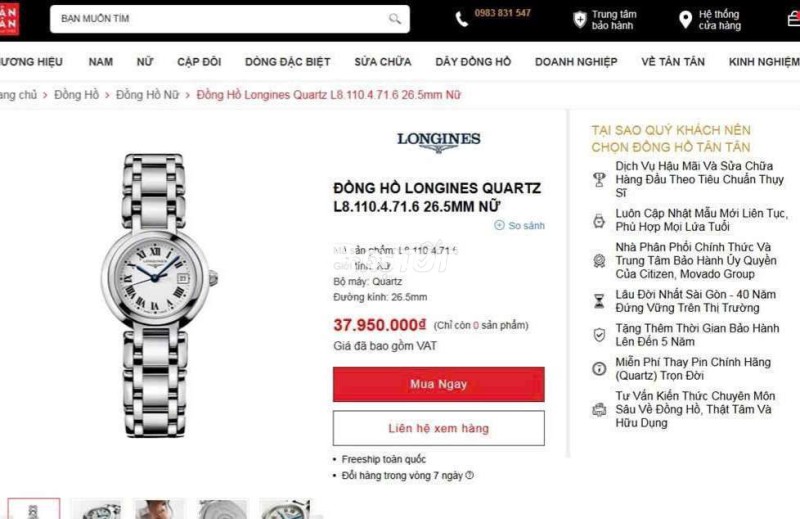
Task: Select the first watch thumbnail
Action: pyautogui.click(x=34, y=509)
